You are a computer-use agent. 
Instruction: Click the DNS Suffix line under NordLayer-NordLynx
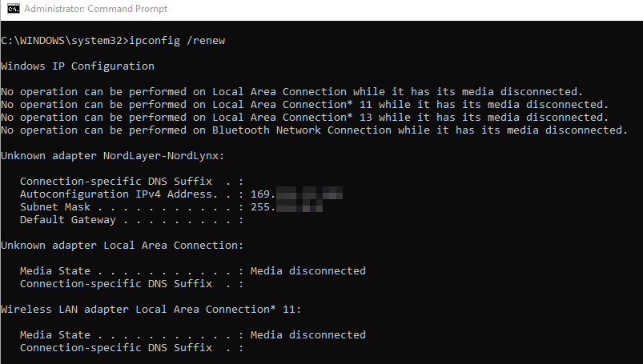[131, 181]
